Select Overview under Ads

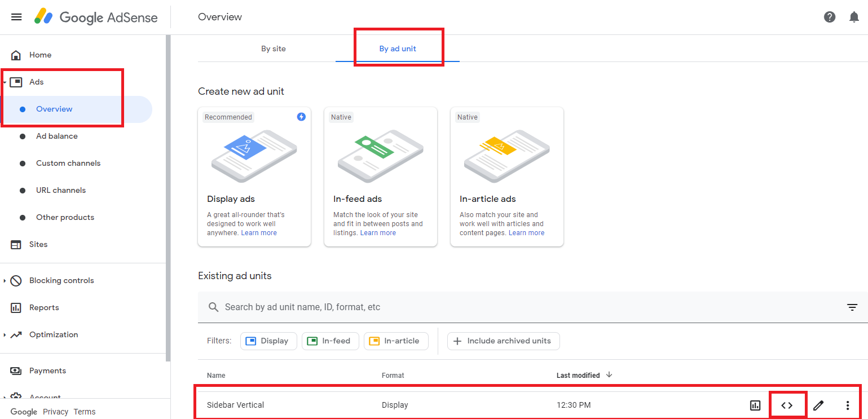point(54,109)
